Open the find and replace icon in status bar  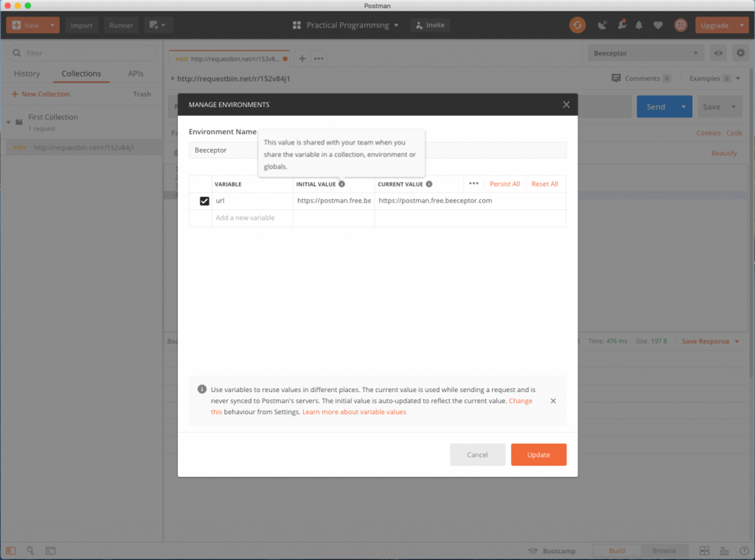coord(30,551)
